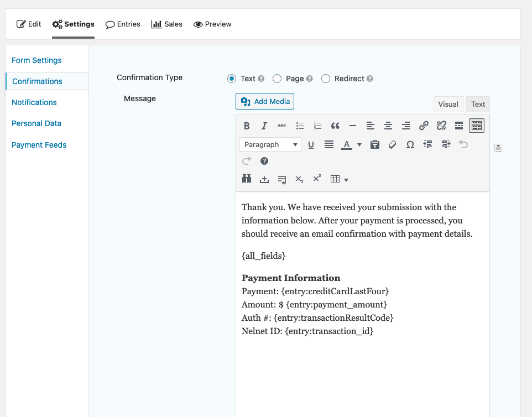The height and width of the screenshot is (417, 532).
Task: Go to Confirmations settings
Action: tap(37, 81)
